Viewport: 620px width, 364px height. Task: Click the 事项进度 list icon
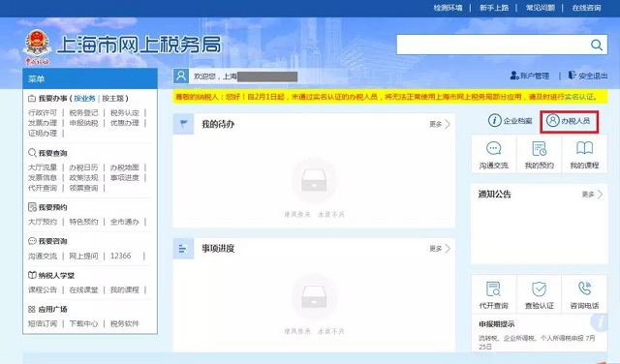pos(183,249)
